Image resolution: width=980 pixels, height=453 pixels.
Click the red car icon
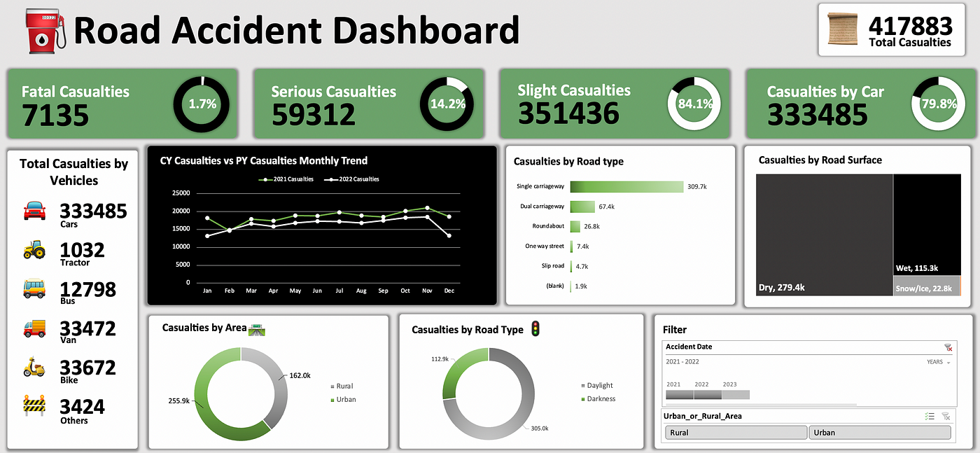click(x=35, y=211)
